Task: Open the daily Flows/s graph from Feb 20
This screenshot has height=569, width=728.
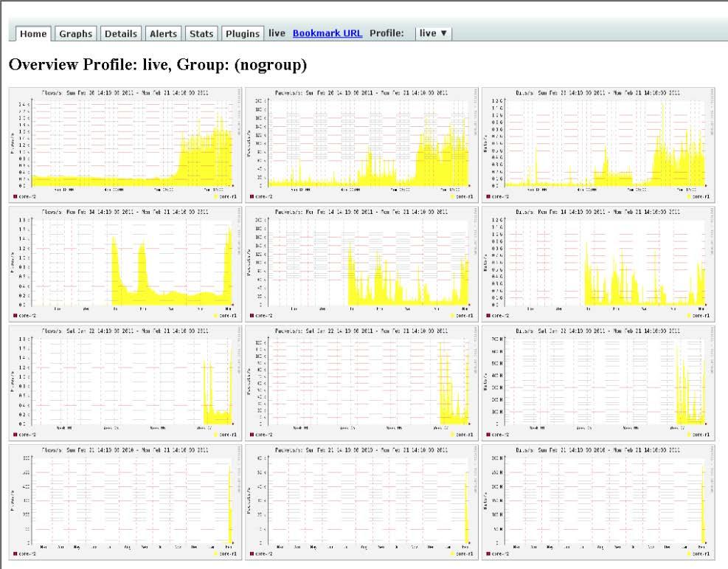Action: 125,145
